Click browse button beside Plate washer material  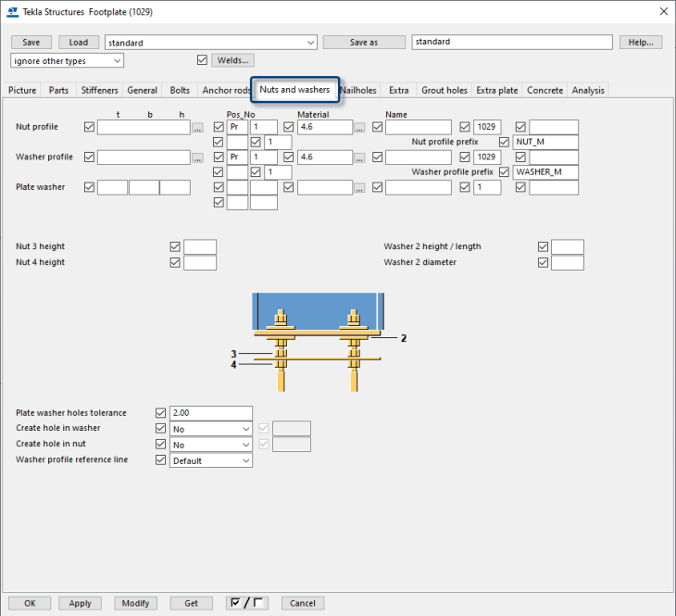coord(359,188)
